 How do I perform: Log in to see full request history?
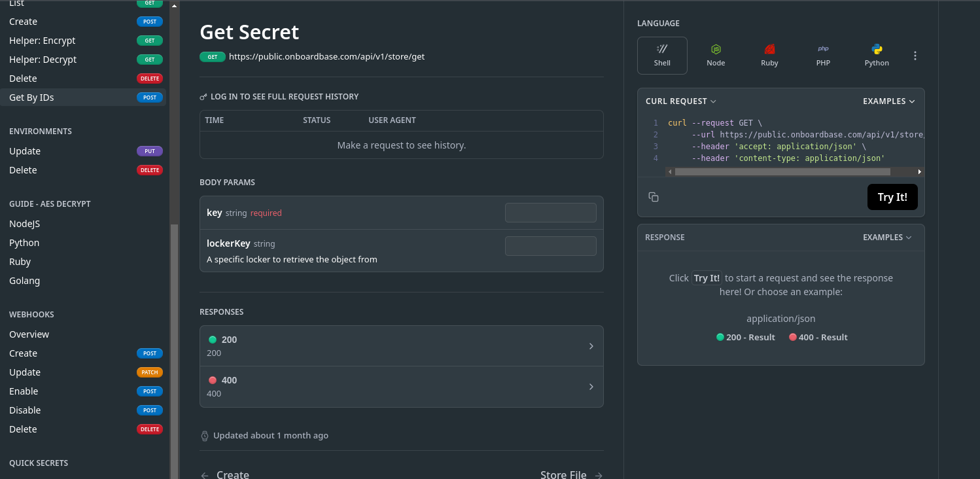[279, 97]
